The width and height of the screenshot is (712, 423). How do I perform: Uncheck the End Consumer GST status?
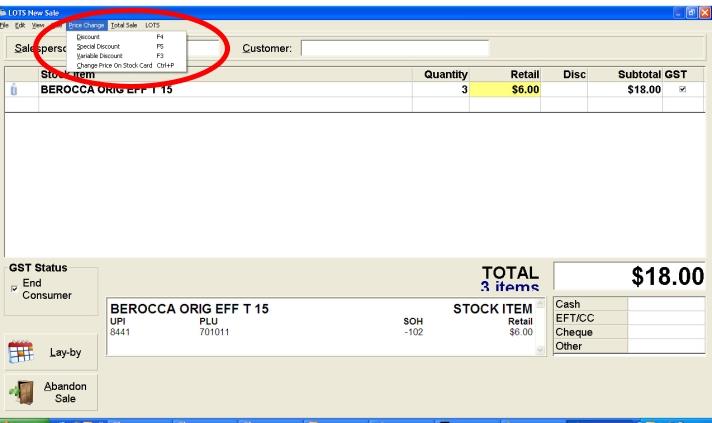13,289
